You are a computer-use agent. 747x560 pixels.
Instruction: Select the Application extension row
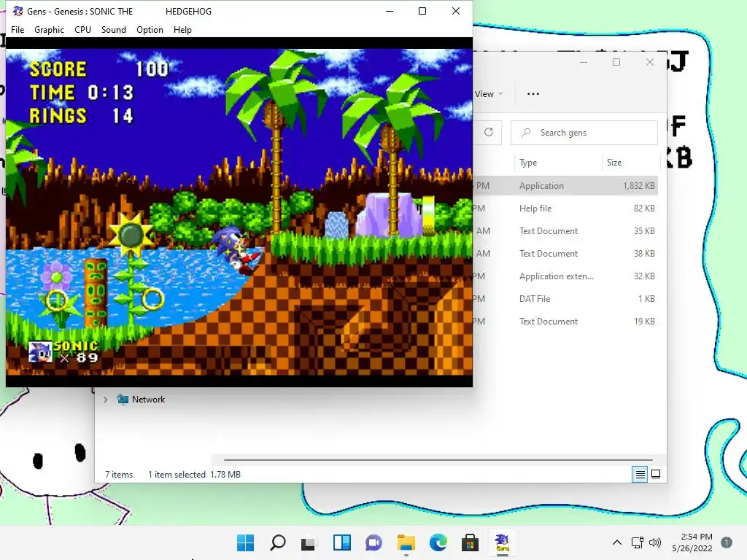point(566,276)
